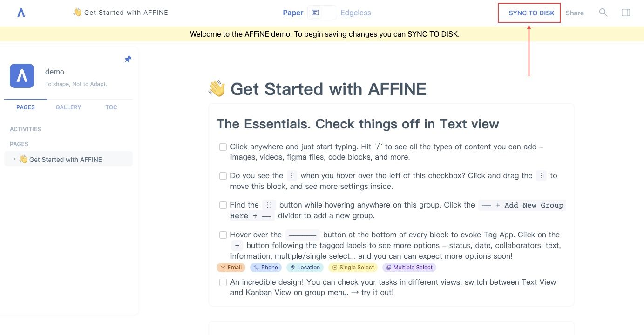Image resolution: width=644 pixels, height=335 pixels.
Task: Click the inline '+' button code label
Action: click(237, 246)
